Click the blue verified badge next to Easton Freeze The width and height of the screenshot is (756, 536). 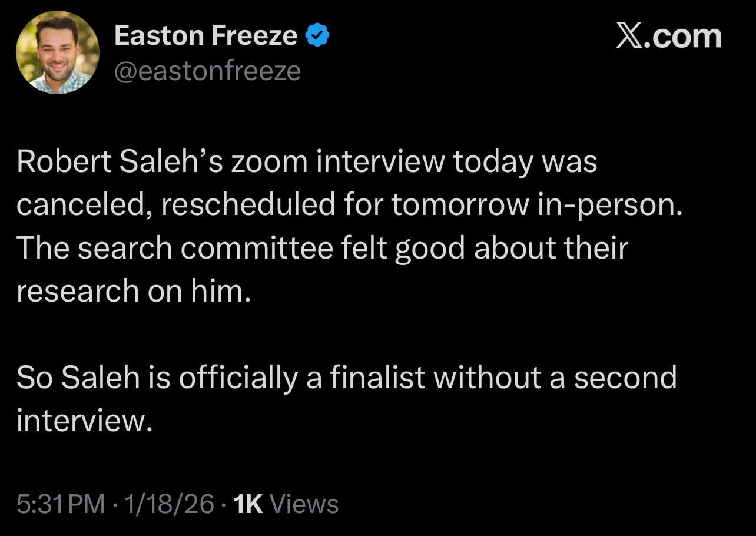[x=317, y=35]
